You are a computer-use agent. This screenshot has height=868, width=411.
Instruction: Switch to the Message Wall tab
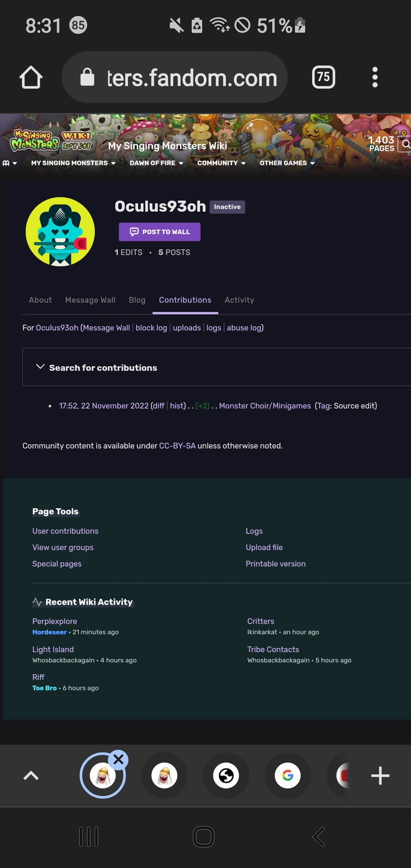pyautogui.click(x=90, y=300)
